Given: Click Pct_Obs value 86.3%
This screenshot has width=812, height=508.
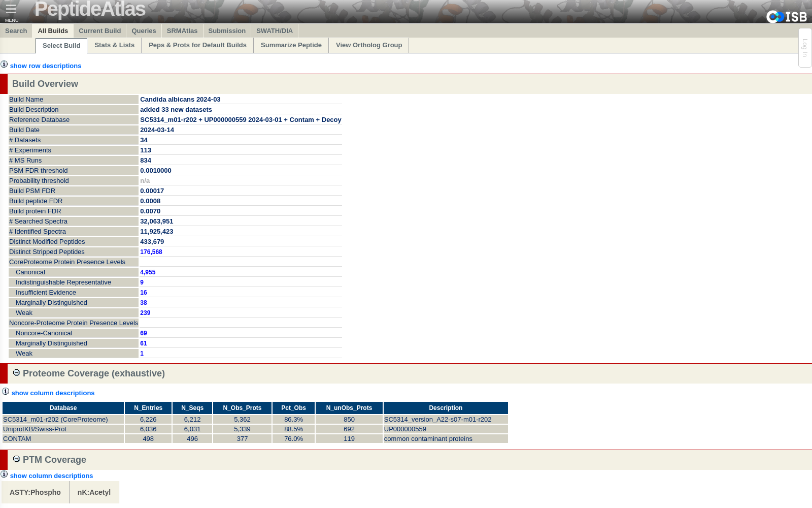Looking at the screenshot, I should click(x=293, y=420).
